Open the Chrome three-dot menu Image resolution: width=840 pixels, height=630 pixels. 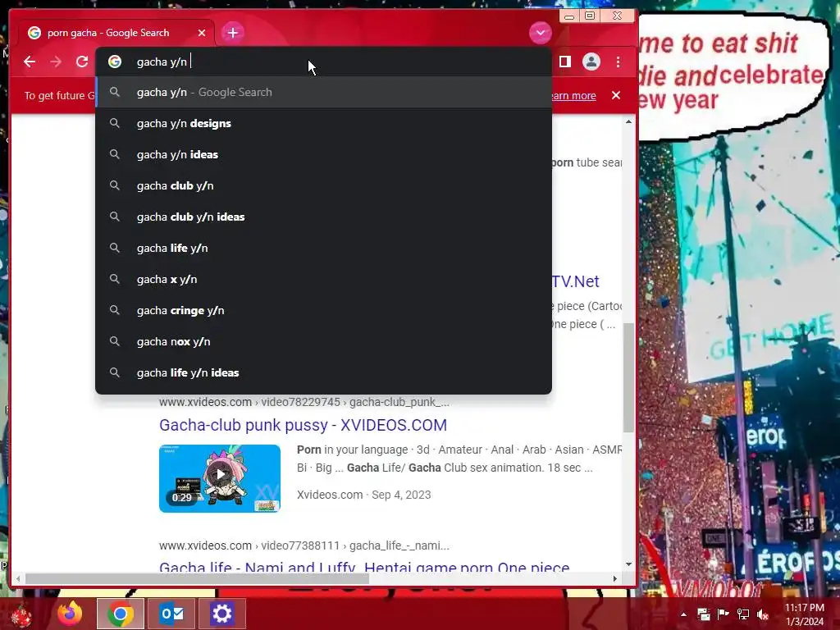619,62
